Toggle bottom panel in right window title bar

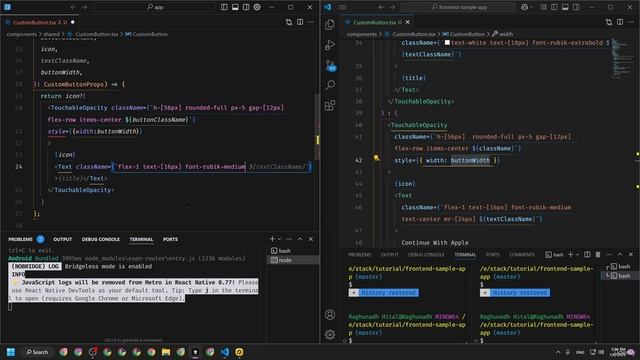pyautogui.click(x=565, y=7)
